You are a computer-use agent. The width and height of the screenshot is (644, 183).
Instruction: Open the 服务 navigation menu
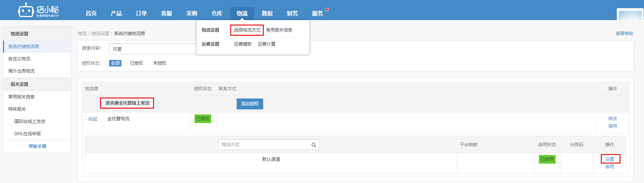(x=318, y=13)
